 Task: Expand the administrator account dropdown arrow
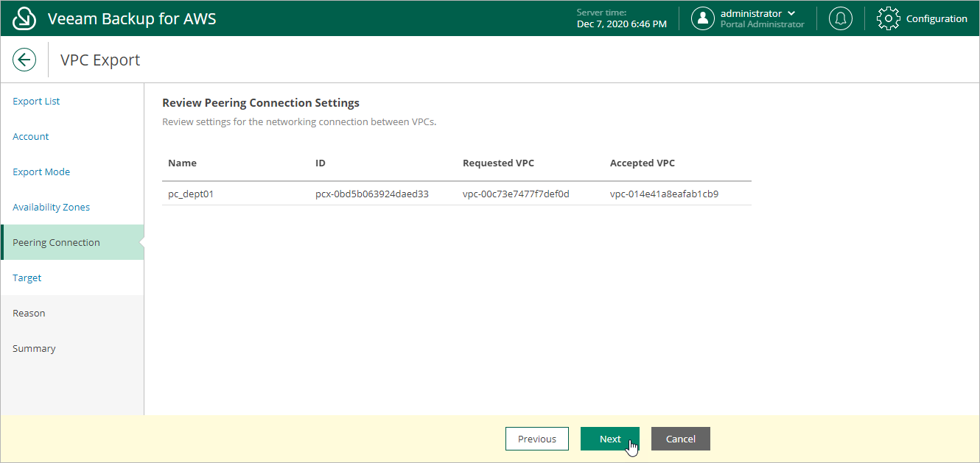(791, 13)
